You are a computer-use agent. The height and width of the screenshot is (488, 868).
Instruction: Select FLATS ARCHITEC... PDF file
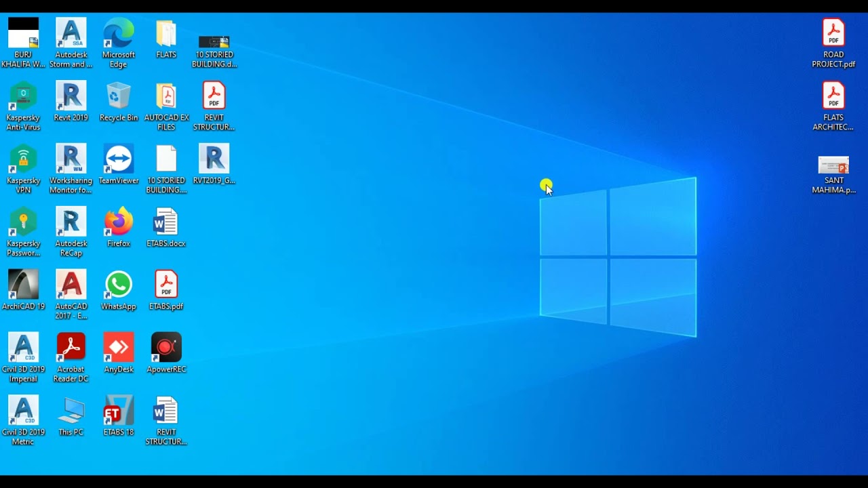[x=833, y=106]
